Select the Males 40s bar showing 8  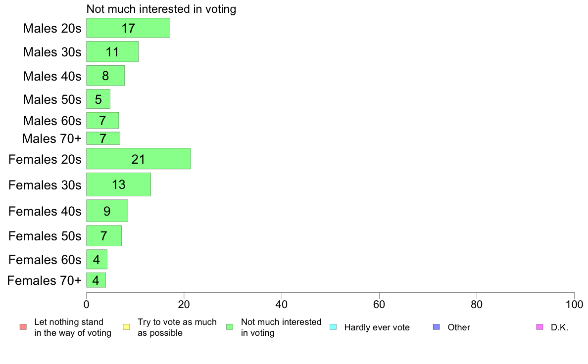(105, 76)
